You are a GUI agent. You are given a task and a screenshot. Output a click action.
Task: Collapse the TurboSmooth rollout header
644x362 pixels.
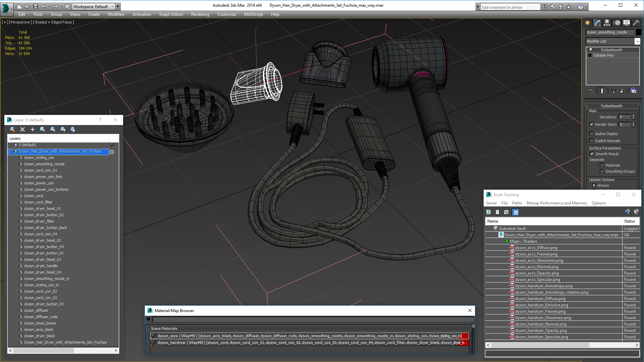coord(611,106)
